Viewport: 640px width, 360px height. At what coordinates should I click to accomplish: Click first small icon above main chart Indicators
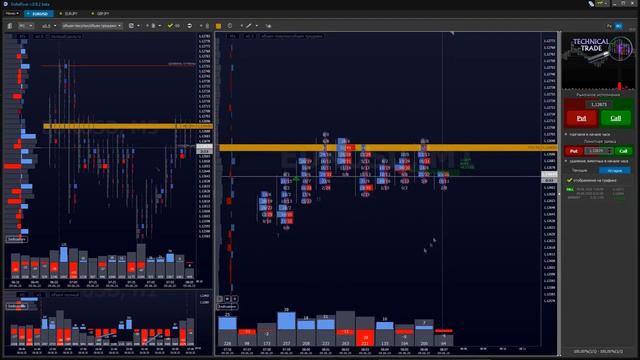coord(220,299)
